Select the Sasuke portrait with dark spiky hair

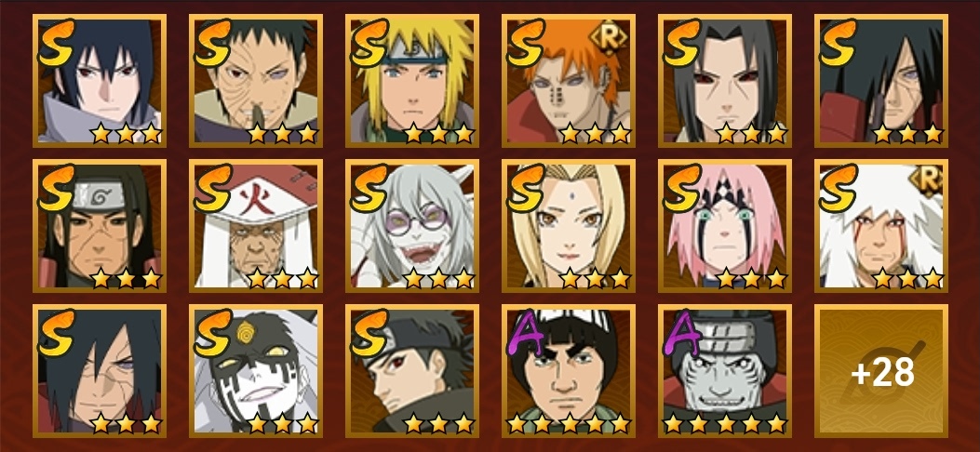click(x=100, y=81)
